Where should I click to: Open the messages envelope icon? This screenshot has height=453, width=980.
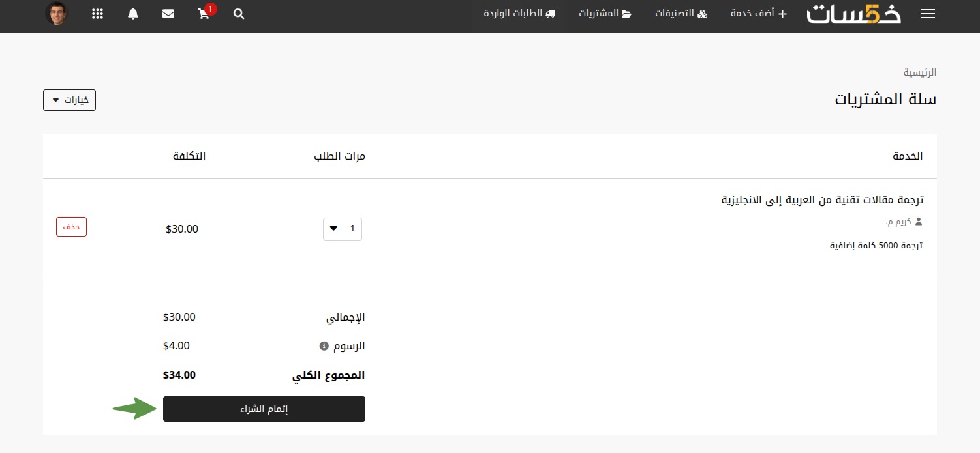168,14
